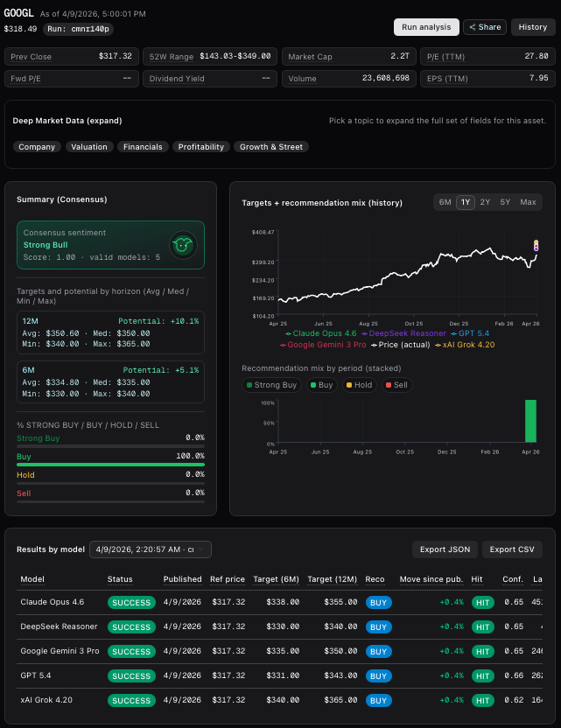Screen dimensions: 561x728
Task: Select the Google Gemini 3 Pro row name
Action: click(60, 651)
